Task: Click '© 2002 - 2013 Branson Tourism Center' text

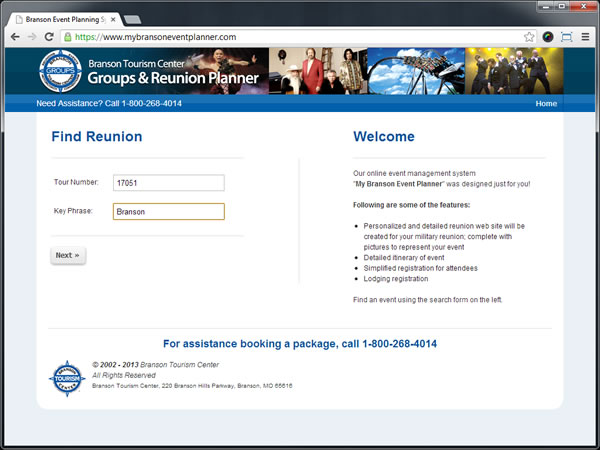Action: [155, 365]
